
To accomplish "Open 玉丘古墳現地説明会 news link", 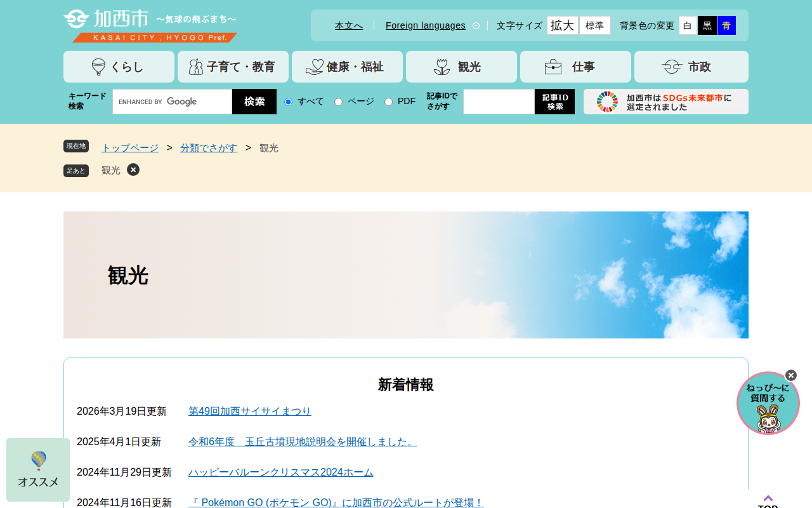I will click(303, 442).
